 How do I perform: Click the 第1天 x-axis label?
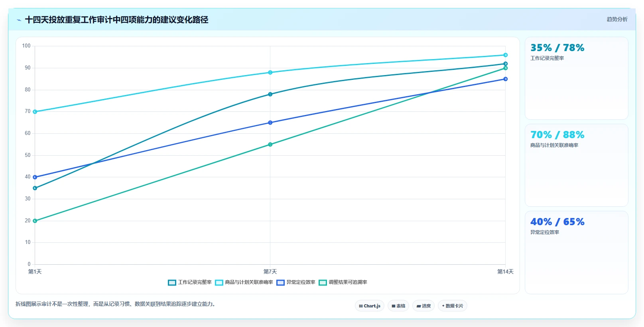pos(35,272)
